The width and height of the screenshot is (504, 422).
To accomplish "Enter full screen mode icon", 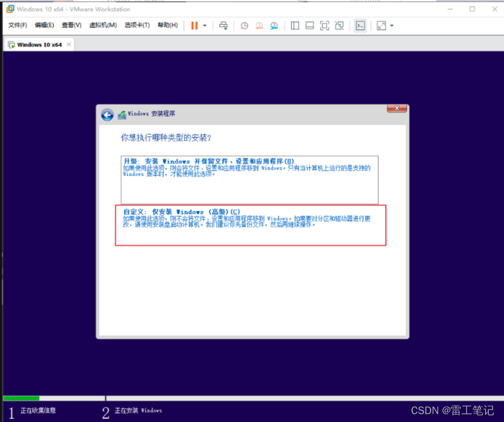I will point(324,26).
